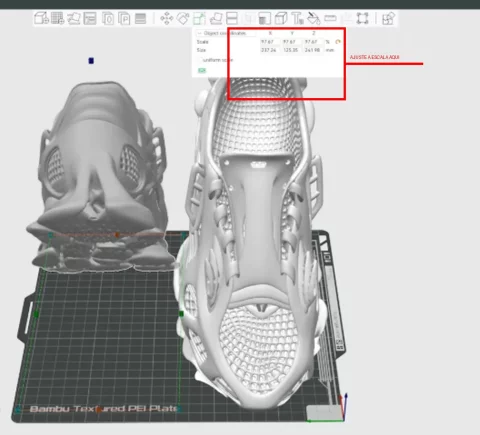Click the Bambu Textured PEI Plate label
This screenshot has height=435, width=480.
pos(104,409)
